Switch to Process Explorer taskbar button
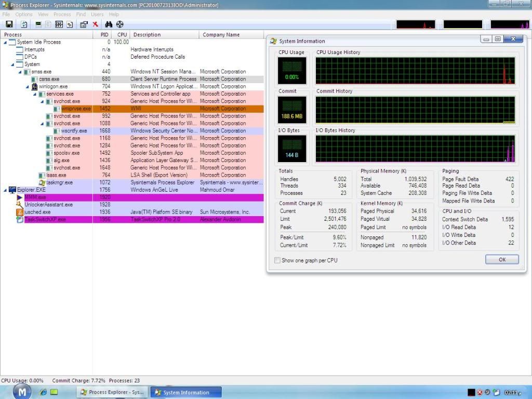 pyautogui.click(x=112, y=392)
